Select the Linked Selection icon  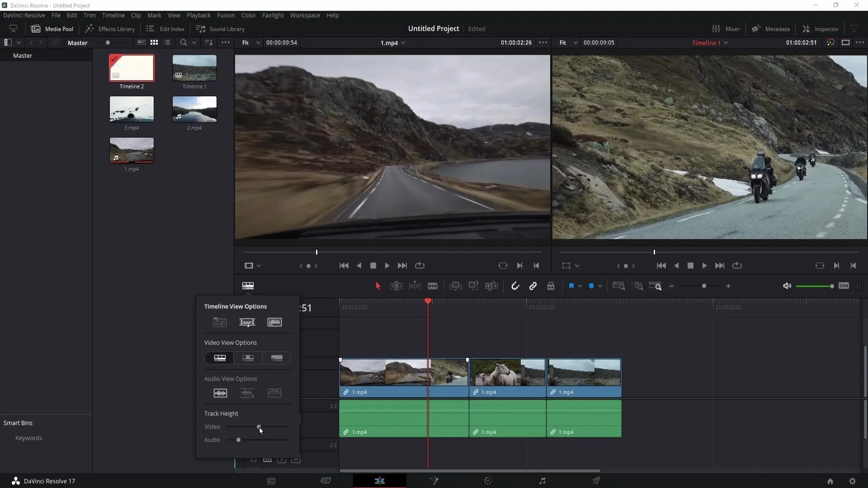point(533,286)
